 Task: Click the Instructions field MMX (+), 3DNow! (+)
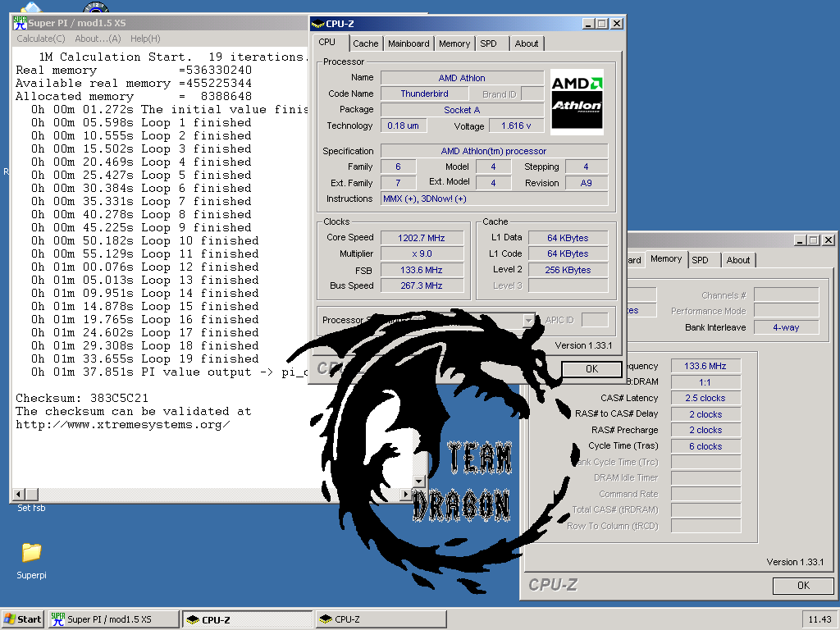tap(494, 199)
